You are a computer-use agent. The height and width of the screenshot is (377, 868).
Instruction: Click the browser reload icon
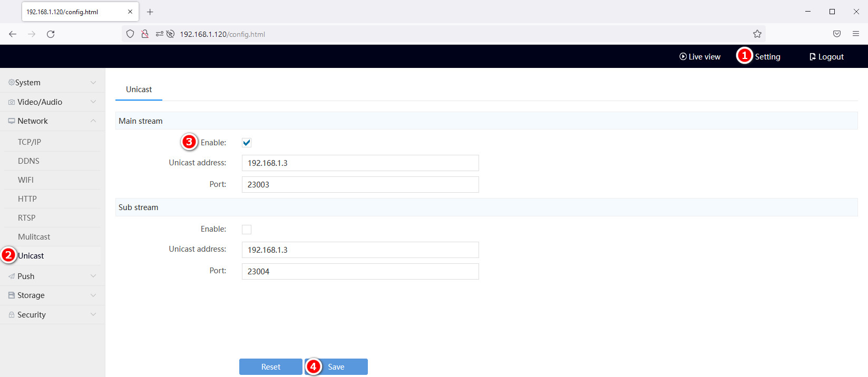coord(51,34)
